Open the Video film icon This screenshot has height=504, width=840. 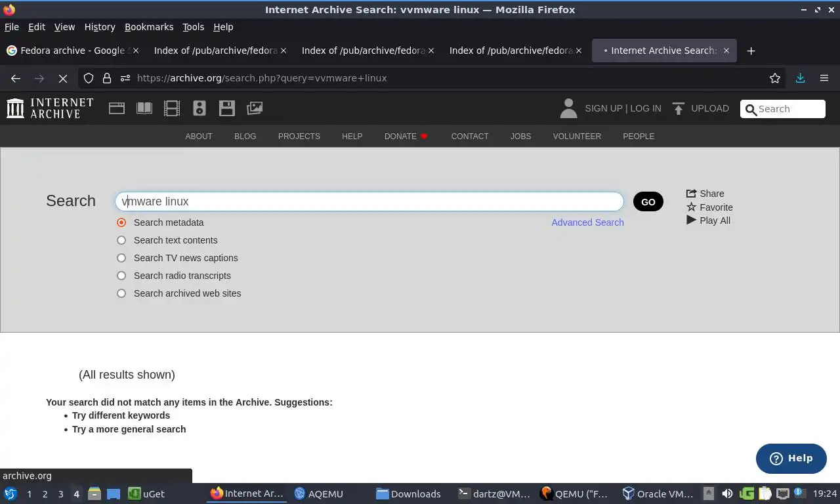click(x=172, y=108)
